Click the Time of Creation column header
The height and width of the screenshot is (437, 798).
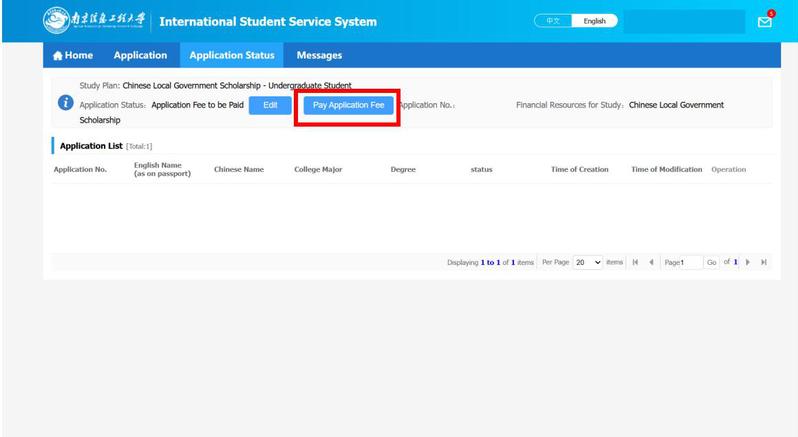[x=579, y=169]
